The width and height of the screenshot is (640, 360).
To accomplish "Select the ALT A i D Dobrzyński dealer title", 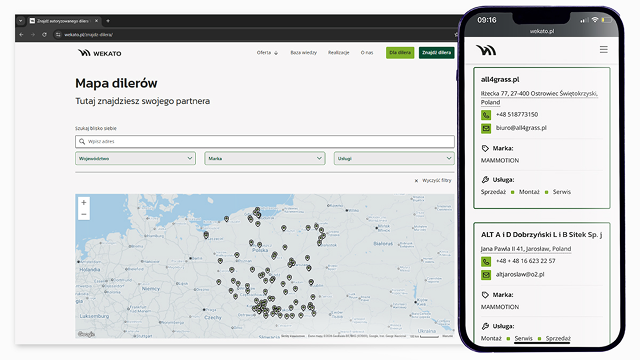I will 541,235.
